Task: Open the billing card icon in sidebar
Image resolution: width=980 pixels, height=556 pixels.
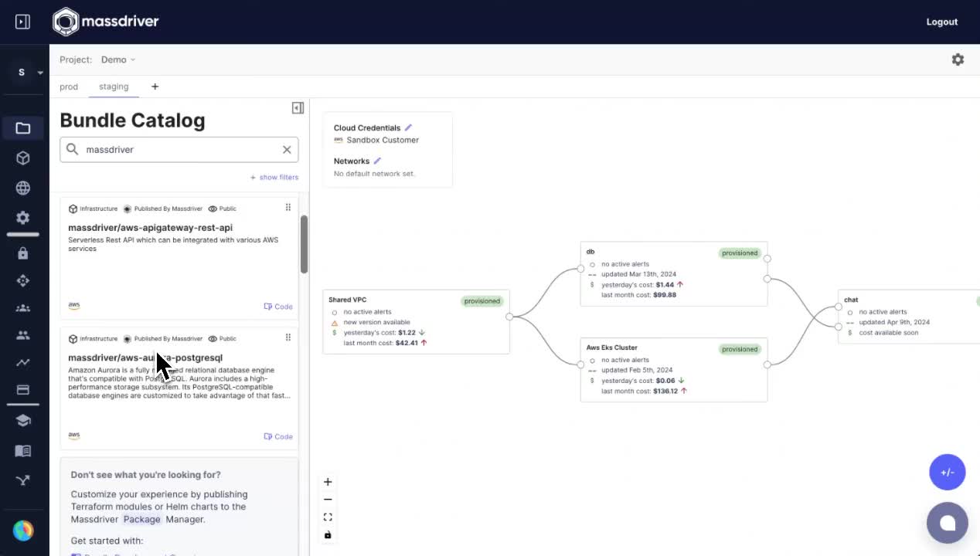Action: (x=23, y=390)
